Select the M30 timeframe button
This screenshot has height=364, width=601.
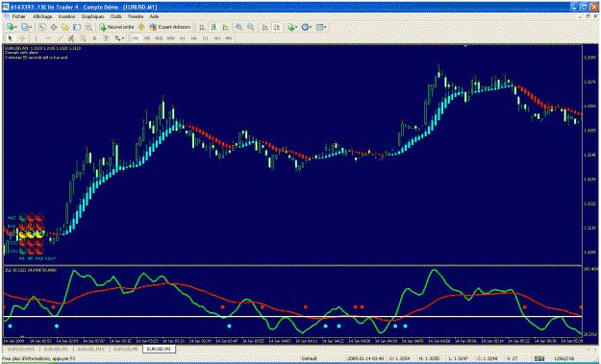pyautogui.click(x=171, y=37)
